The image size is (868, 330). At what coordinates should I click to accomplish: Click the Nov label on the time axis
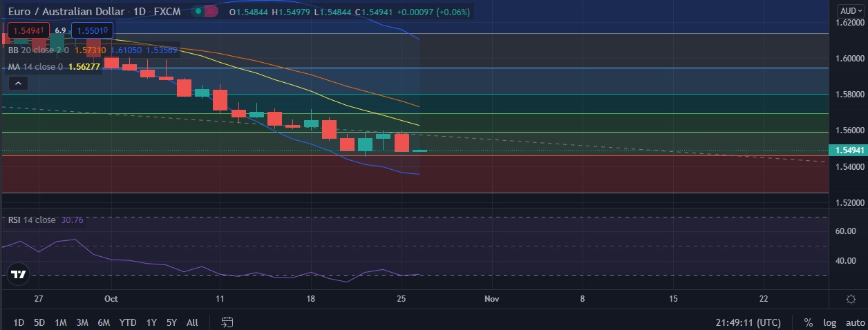pos(491,299)
